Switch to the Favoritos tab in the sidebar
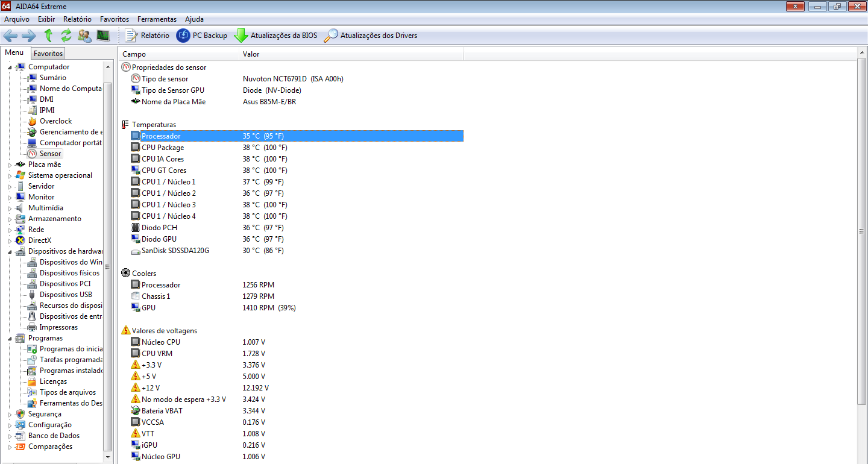868x464 pixels. pos(48,54)
